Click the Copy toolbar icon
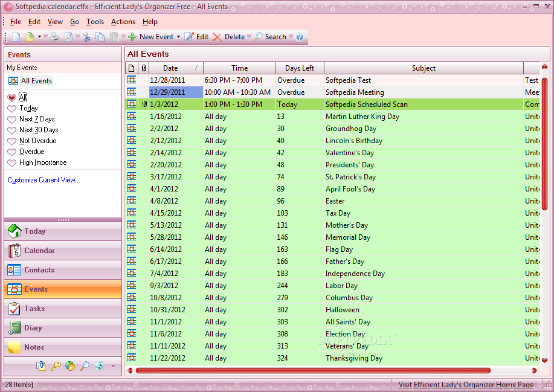This screenshot has width=554, height=392. click(x=100, y=37)
